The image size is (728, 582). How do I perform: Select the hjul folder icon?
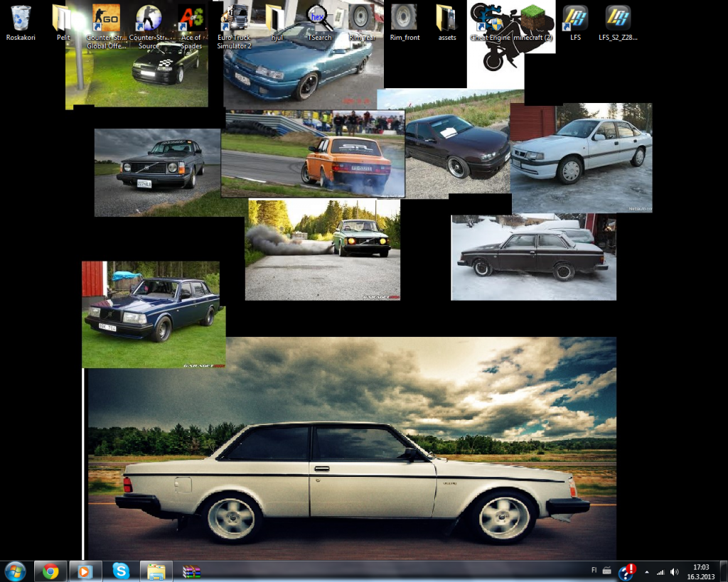277,23
